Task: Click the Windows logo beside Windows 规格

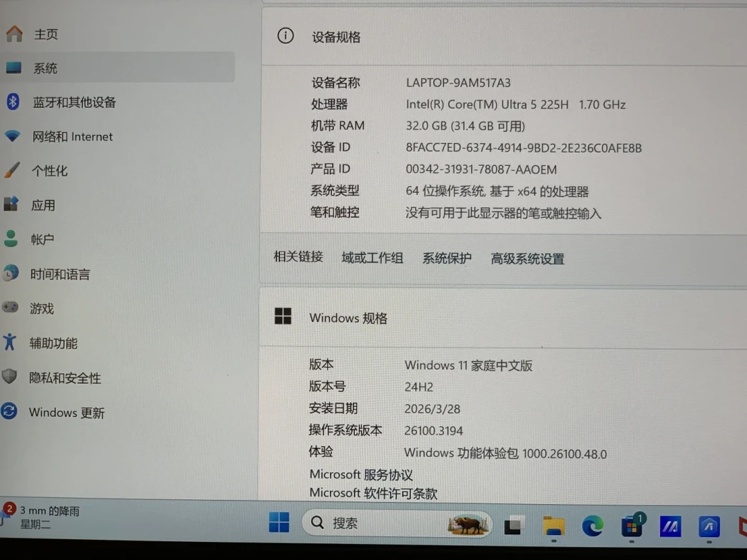Action: (283, 316)
